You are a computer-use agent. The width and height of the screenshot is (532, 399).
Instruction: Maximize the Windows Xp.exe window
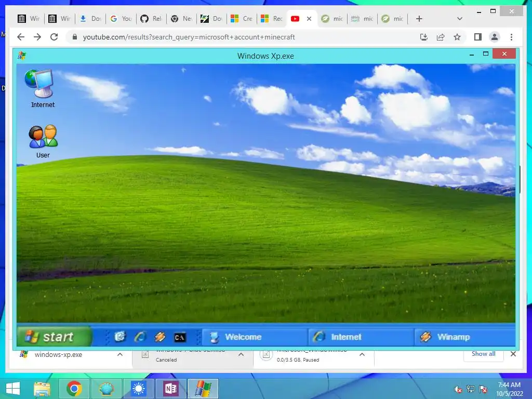[486, 54]
